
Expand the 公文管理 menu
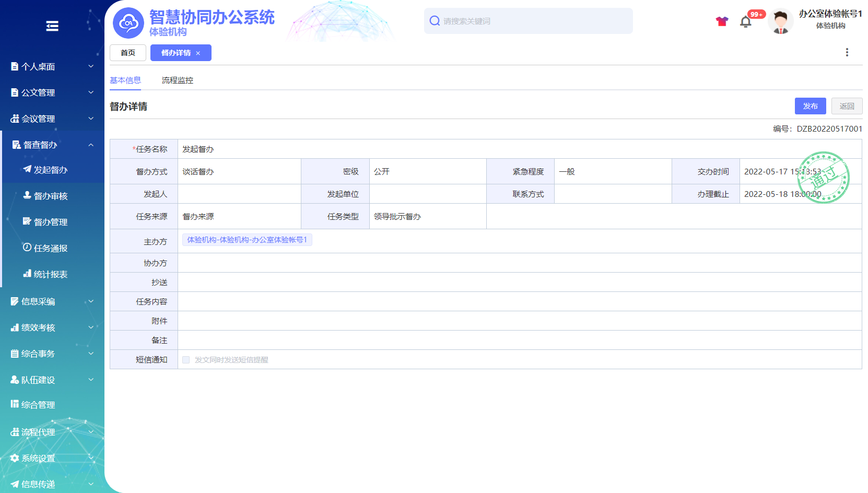point(52,92)
